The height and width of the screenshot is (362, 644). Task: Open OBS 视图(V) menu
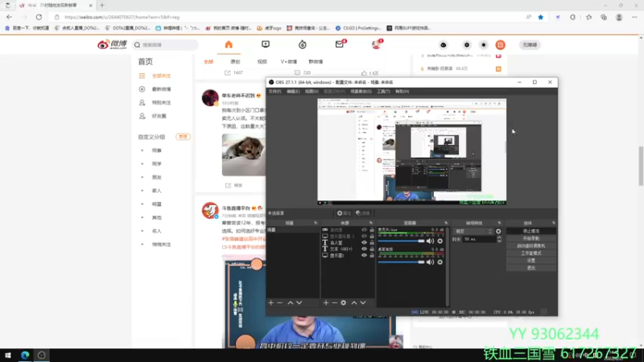point(312,92)
